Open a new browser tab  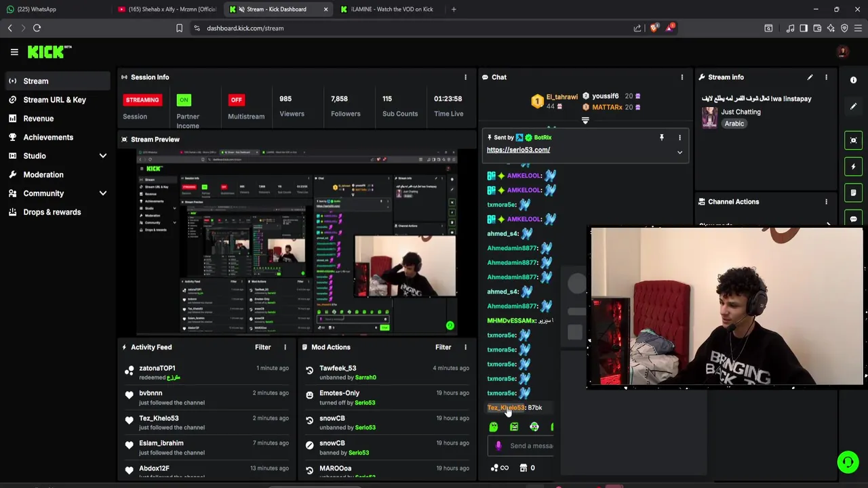[454, 9]
